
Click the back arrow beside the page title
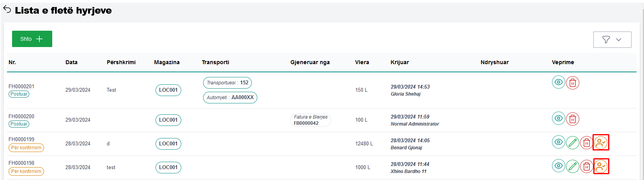(x=7, y=9)
